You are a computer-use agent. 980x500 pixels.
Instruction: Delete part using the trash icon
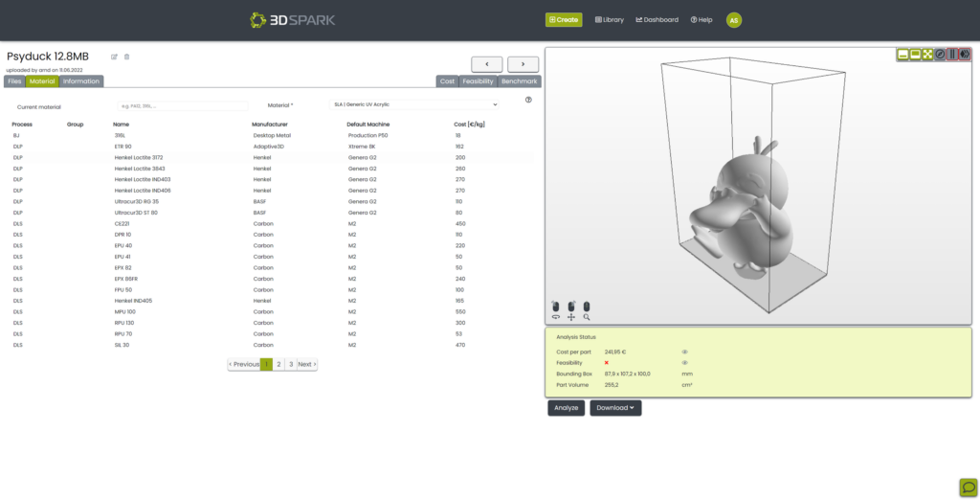point(127,57)
